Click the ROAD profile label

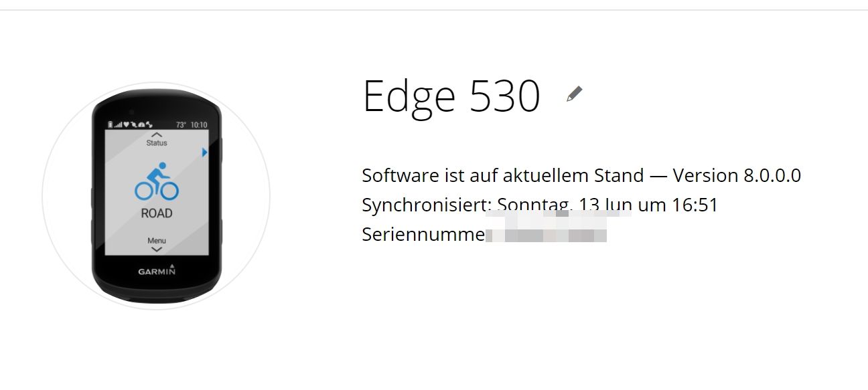pyautogui.click(x=157, y=214)
